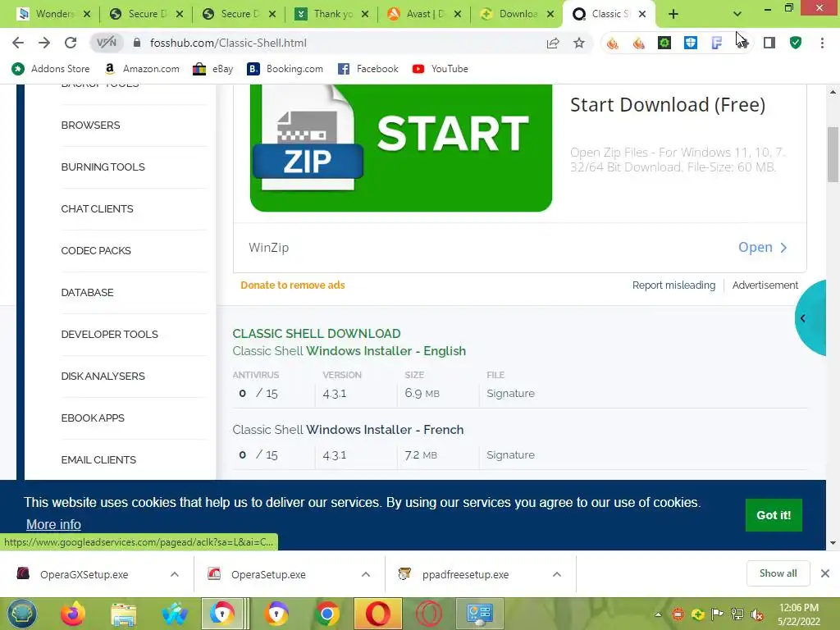Select the EMAIL CLIENTS category
The height and width of the screenshot is (630, 840).
click(98, 459)
